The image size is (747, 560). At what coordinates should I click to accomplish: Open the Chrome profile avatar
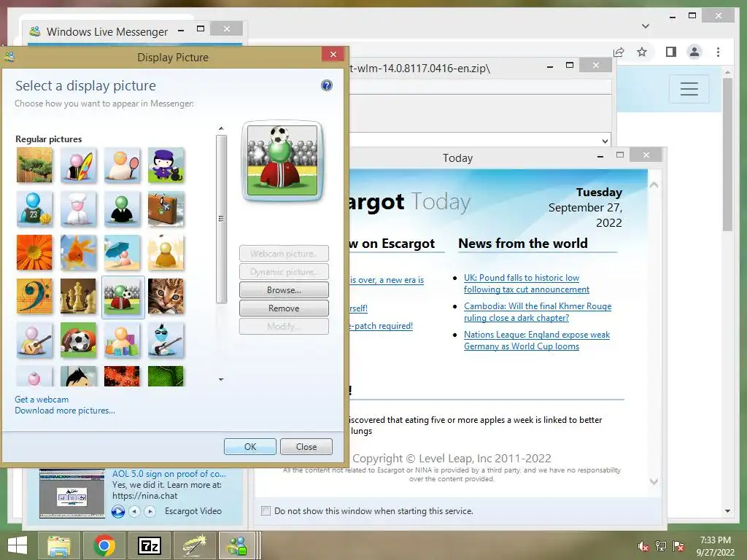tap(694, 52)
